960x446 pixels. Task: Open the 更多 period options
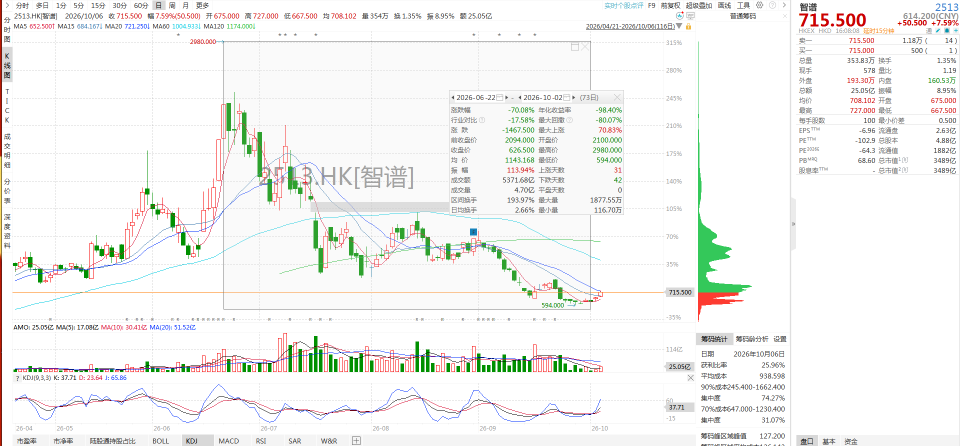pos(203,5)
